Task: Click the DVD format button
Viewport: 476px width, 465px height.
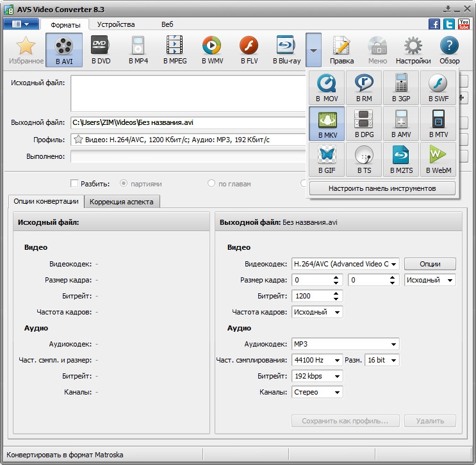Action: click(x=100, y=50)
